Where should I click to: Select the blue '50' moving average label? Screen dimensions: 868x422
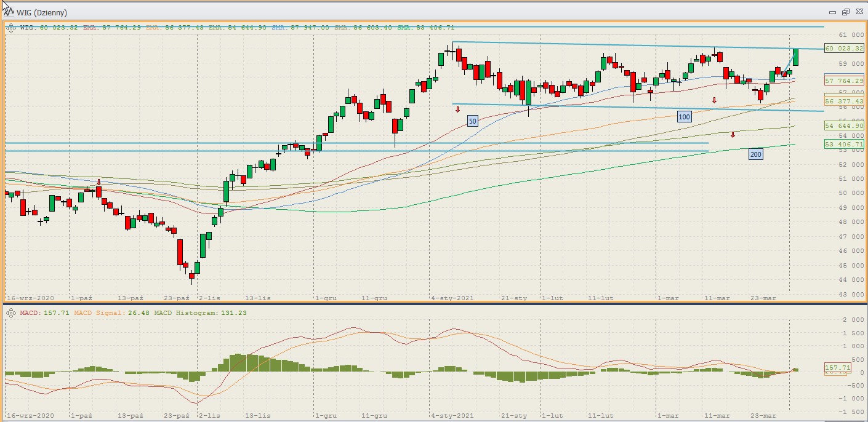pos(472,121)
